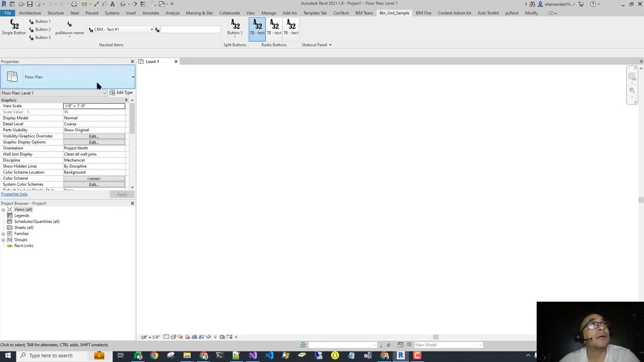
Task: Open Windows Start menu
Action: point(8,355)
